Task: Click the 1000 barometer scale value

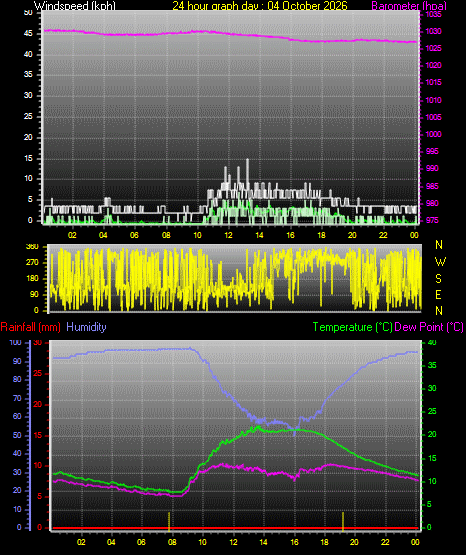Action: tap(433, 134)
